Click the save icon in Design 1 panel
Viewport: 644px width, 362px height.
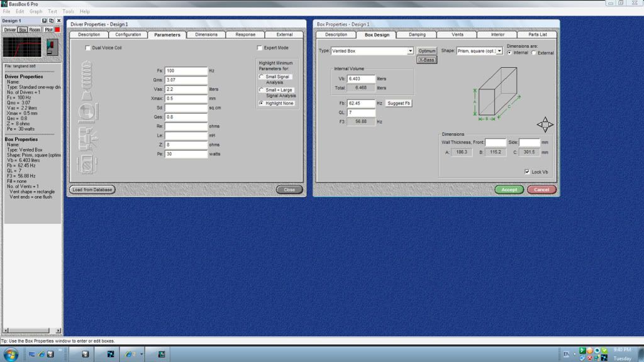click(x=45, y=21)
